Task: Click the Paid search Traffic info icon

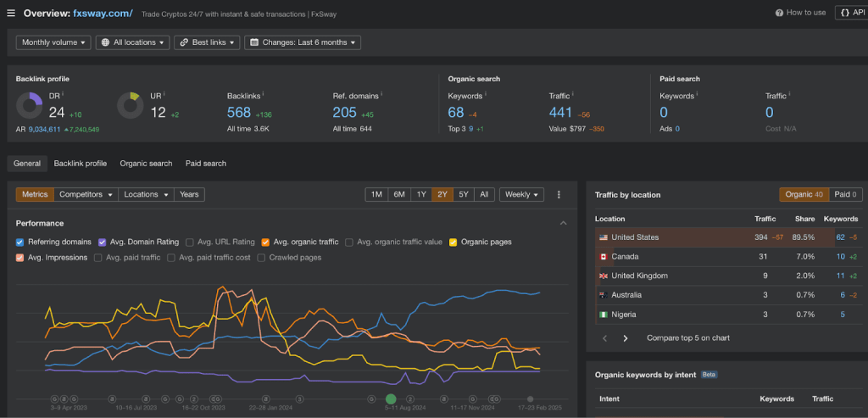Action: (x=789, y=94)
